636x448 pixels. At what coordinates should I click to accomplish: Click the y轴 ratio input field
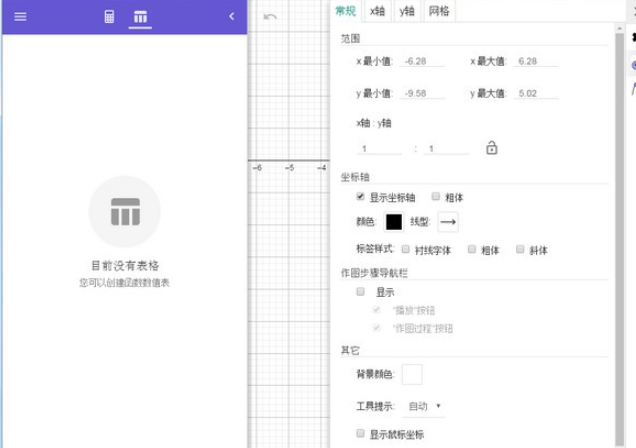point(446,149)
